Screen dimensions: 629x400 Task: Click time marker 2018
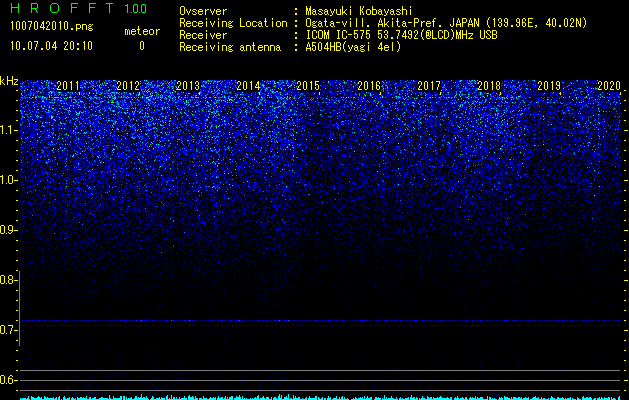click(489, 86)
